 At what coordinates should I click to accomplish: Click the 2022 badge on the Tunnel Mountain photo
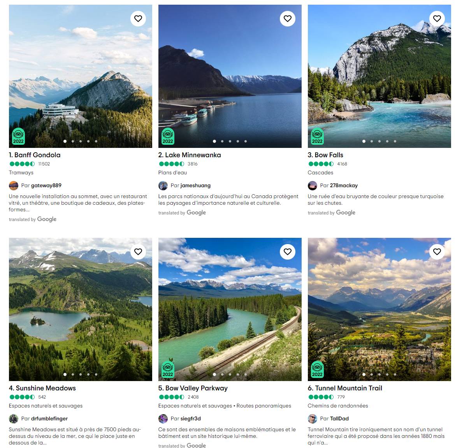pyautogui.click(x=317, y=369)
